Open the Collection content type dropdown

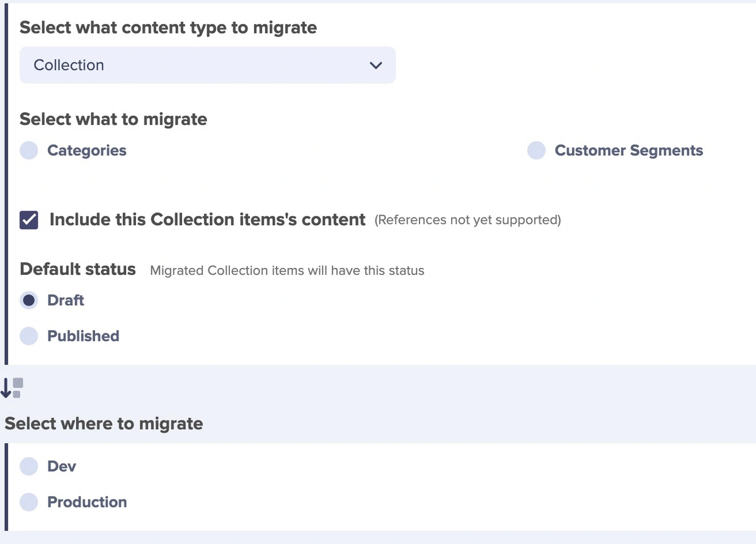tap(207, 65)
